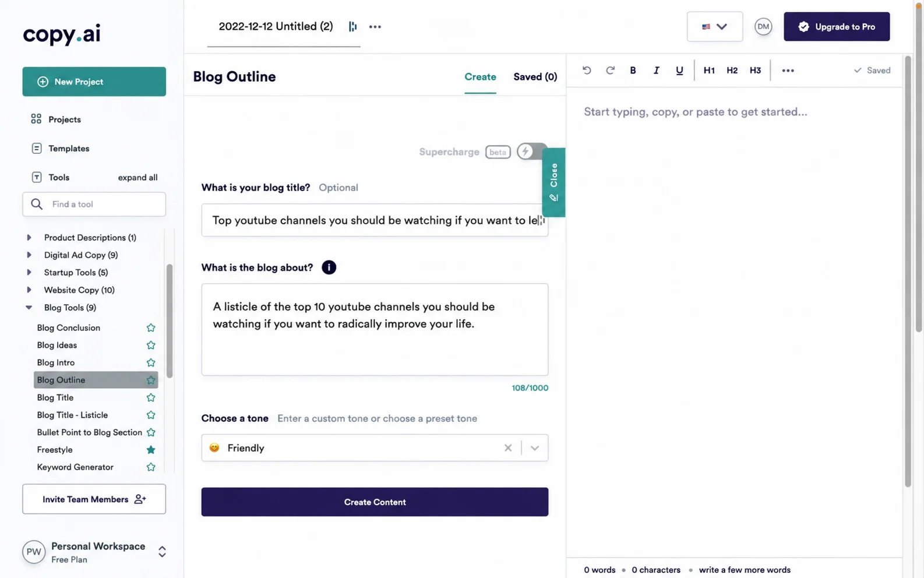Expand Website Copy category
924x578 pixels.
[x=29, y=290]
